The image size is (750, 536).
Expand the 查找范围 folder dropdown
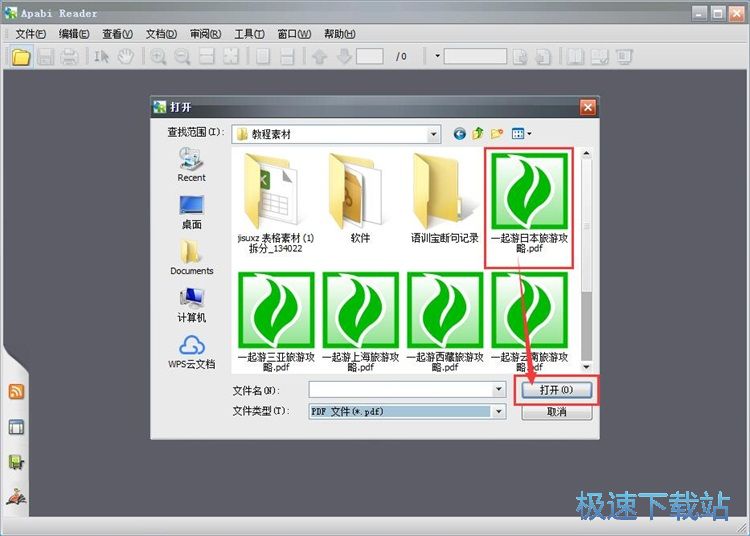pos(433,134)
